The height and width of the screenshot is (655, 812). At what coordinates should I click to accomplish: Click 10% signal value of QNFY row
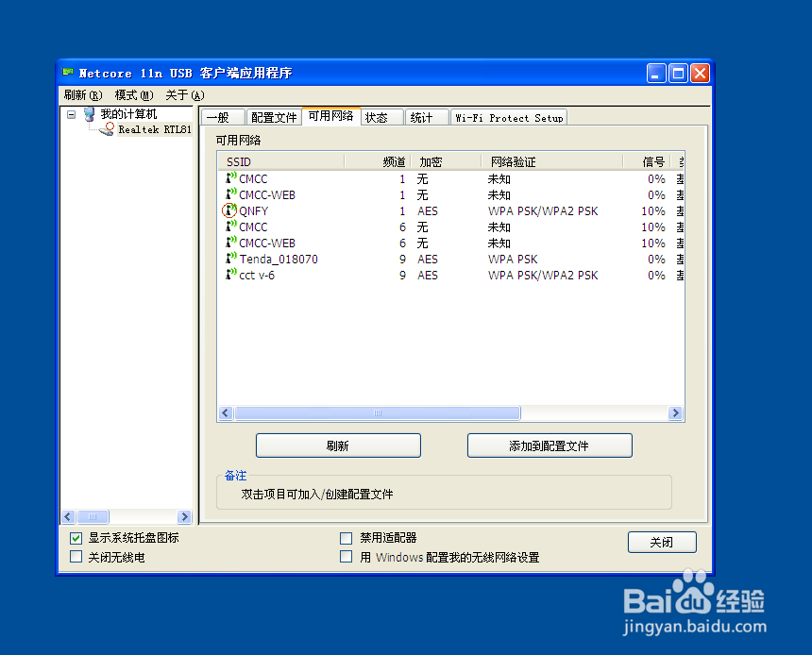pos(653,211)
